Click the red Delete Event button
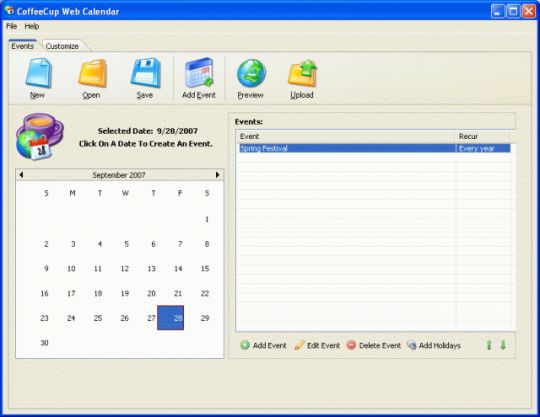This screenshot has width=540, height=417. click(x=374, y=345)
